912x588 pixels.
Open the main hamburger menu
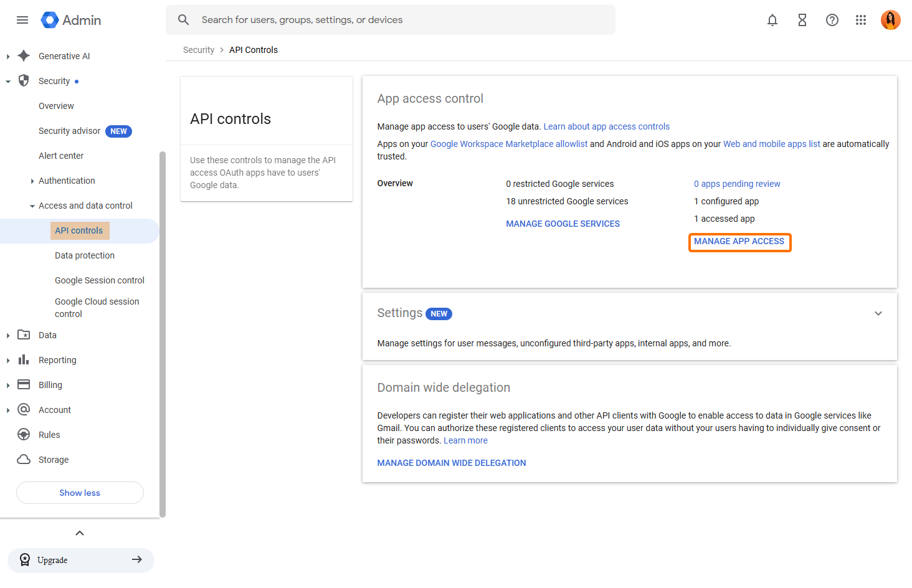tap(22, 20)
